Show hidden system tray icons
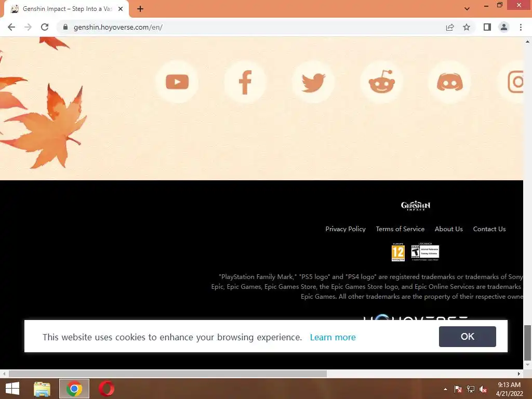Viewport: 532px width, 399px height. point(445,389)
